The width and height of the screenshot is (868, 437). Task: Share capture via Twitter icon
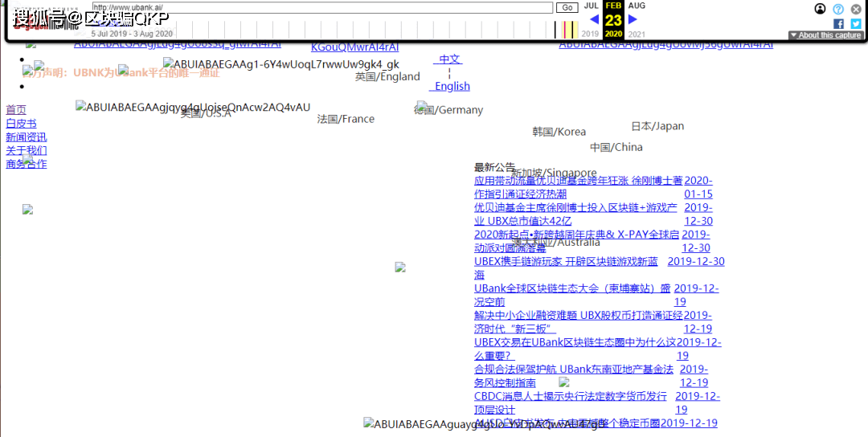pyautogui.click(x=856, y=23)
